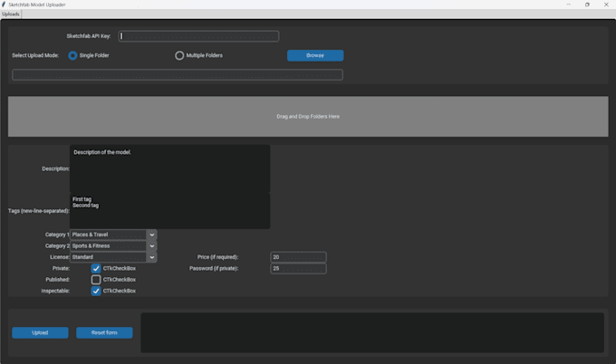The width and height of the screenshot is (616, 364).
Task: Uncheck the Private checkbox
Action: pos(96,268)
